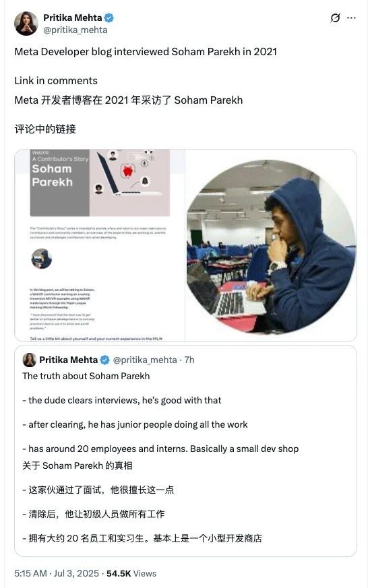
Task: Click Pritika Mehta's profile avatar
Action: pos(26,24)
